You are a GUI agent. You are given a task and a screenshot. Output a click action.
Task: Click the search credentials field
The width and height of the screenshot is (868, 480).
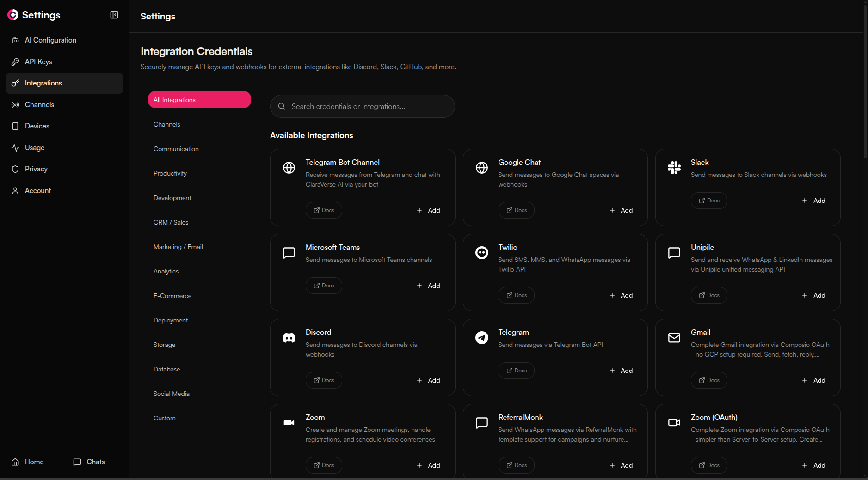[362, 106]
